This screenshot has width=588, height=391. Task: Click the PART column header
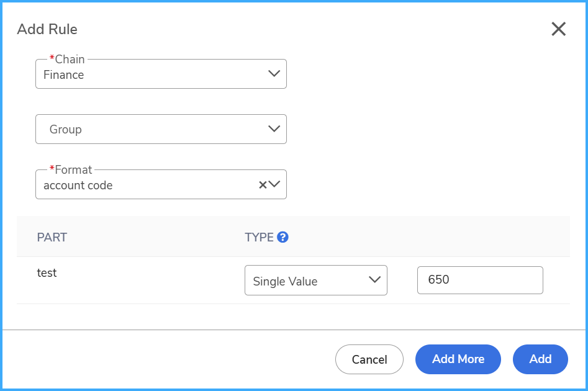pyautogui.click(x=52, y=237)
